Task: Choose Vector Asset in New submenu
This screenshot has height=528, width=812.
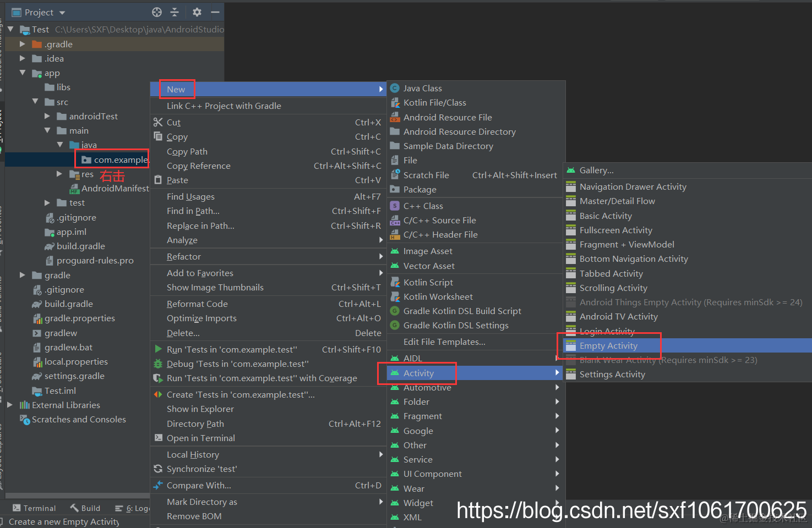Action: coord(476,266)
